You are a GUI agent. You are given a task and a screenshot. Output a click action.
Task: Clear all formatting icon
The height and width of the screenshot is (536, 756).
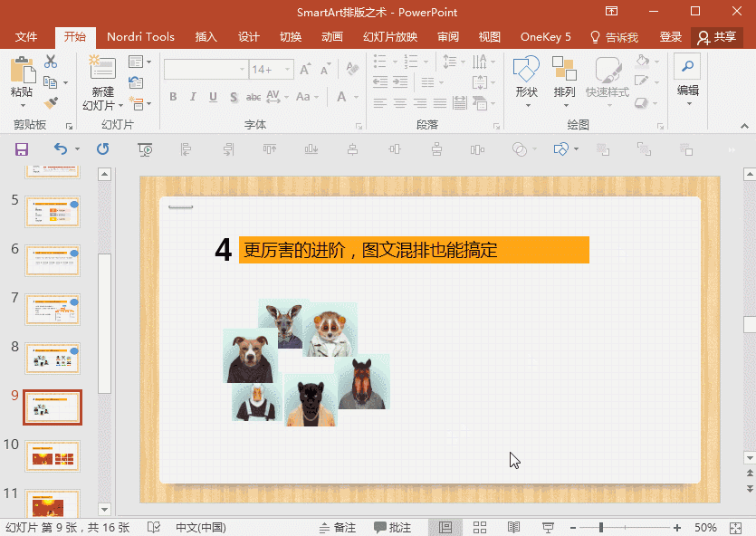pos(352,69)
